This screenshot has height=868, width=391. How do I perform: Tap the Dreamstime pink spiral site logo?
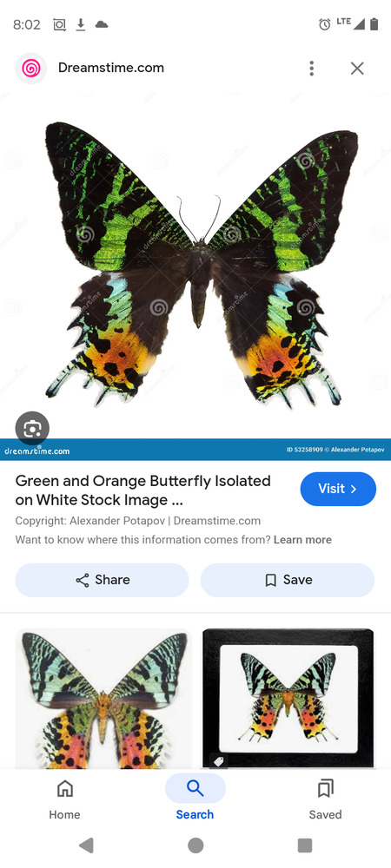click(31, 68)
